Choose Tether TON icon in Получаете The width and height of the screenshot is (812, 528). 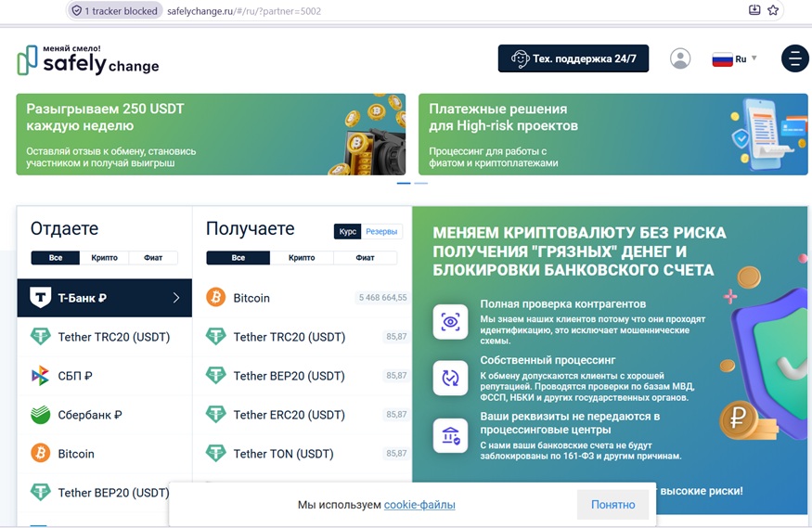216,454
